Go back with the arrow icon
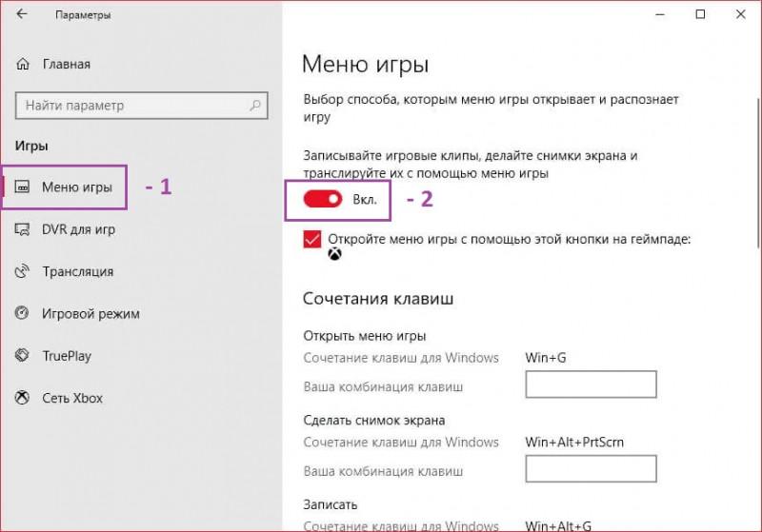 (22, 14)
